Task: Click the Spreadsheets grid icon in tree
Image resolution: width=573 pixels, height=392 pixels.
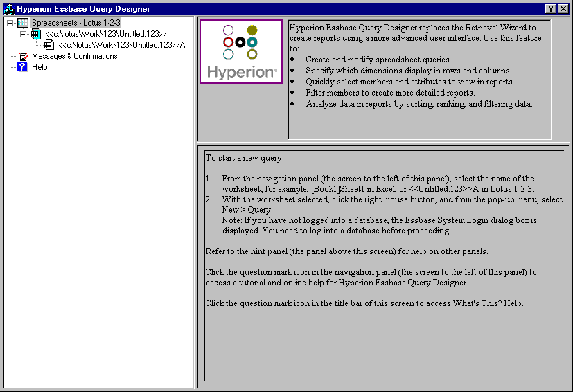Action: click(23, 23)
